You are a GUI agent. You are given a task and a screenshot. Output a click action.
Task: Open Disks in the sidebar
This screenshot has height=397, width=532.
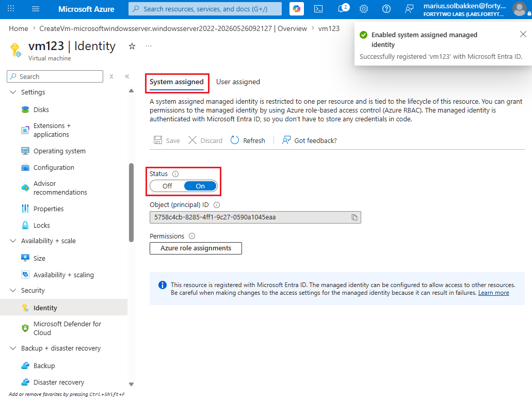point(41,109)
